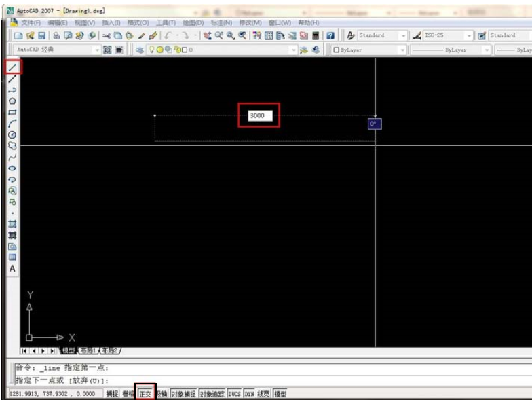Click the Pan realtime icon
This screenshot has height=400, width=532.
click(x=208, y=35)
